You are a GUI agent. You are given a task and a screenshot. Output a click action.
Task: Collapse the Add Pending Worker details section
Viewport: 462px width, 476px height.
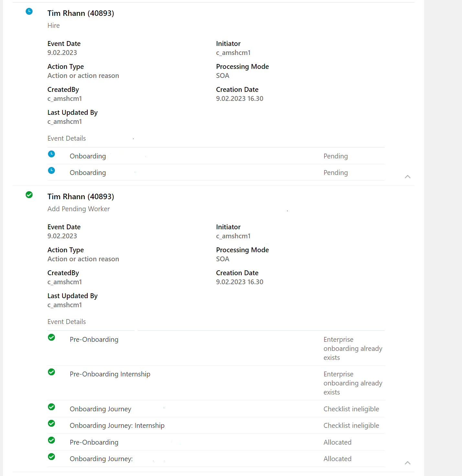pyautogui.click(x=408, y=463)
